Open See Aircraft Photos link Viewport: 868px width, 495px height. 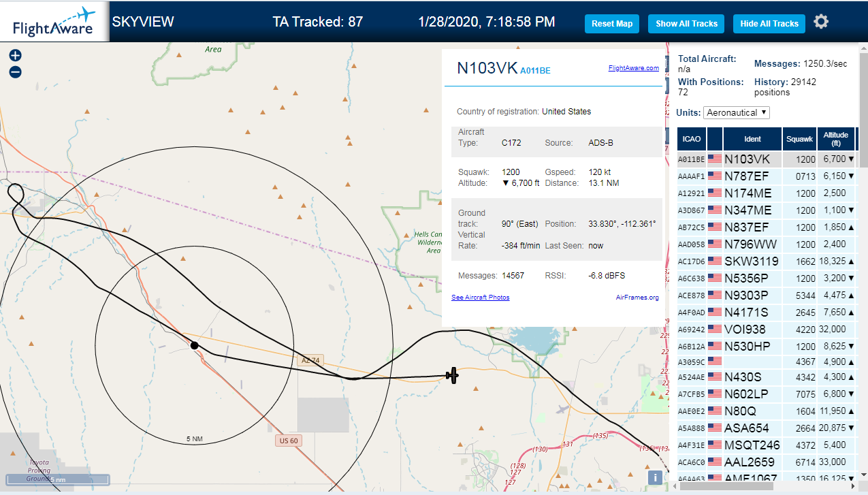click(x=481, y=298)
